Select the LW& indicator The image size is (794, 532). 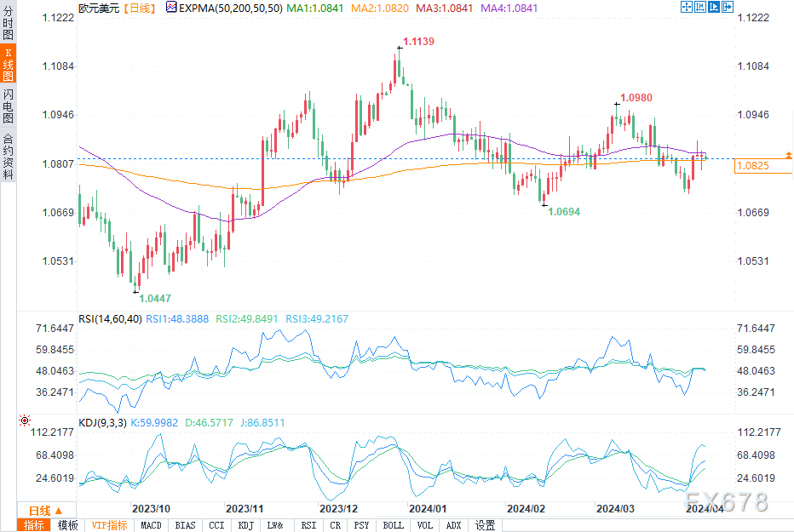point(275,525)
